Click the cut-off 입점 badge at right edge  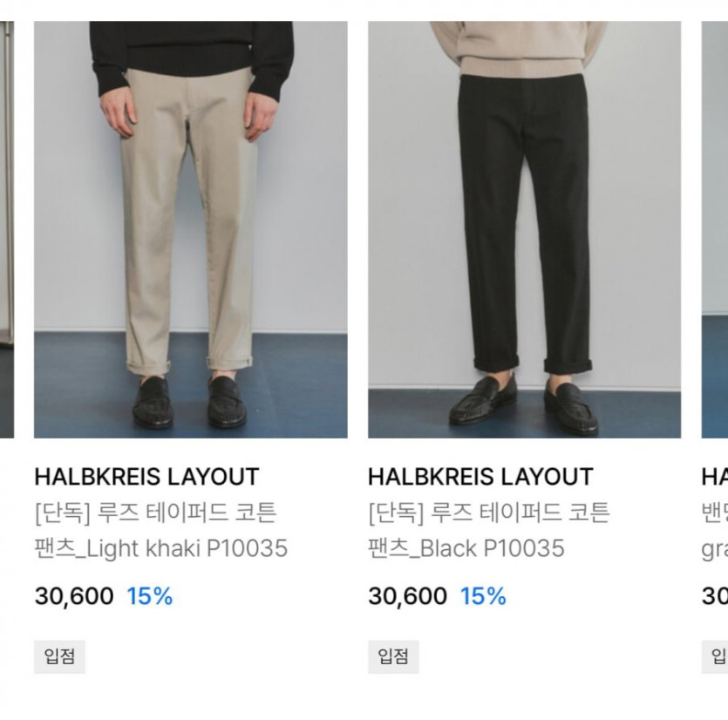715,657
